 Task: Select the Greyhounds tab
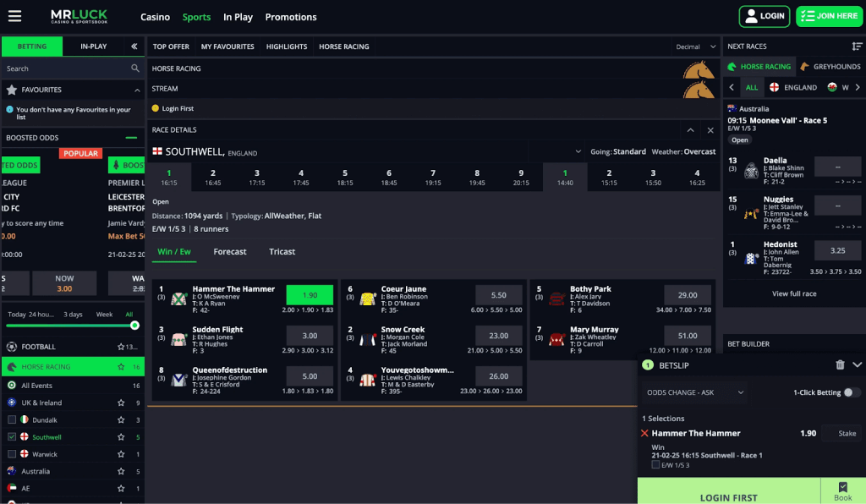(x=830, y=66)
